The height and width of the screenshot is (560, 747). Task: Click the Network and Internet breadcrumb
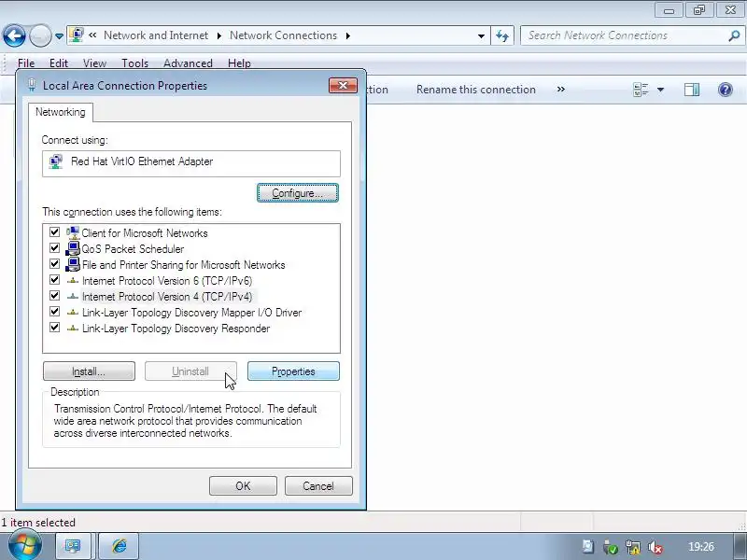click(156, 35)
